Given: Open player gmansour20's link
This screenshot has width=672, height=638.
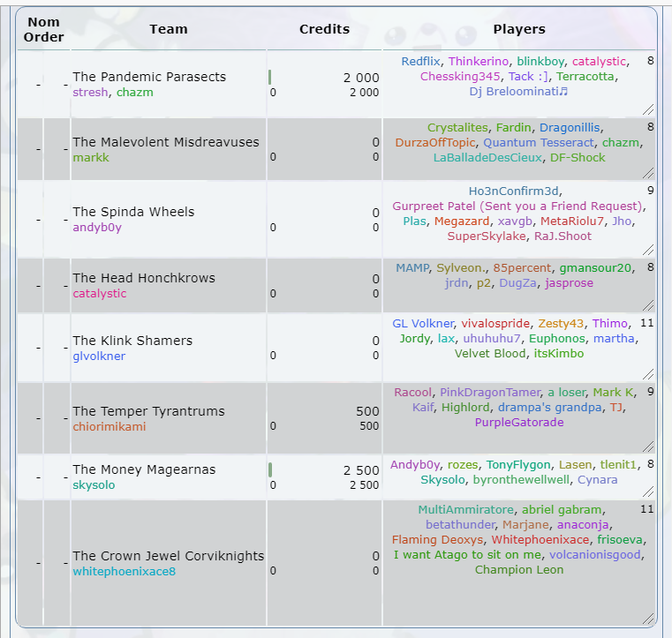Looking at the screenshot, I should (x=595, y=268).
